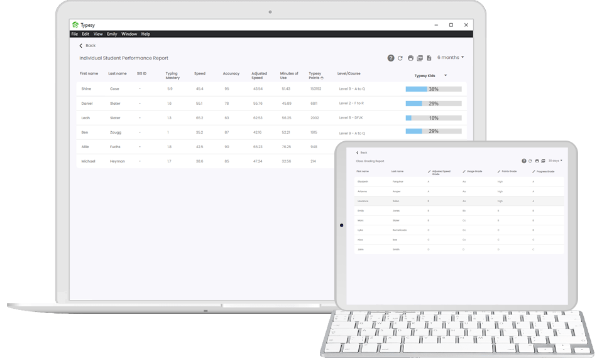Image resolution: width=597 pixels, height=364 pixels.
Task: Edit the Points Grade pencil icon
Action: (499, 171)
